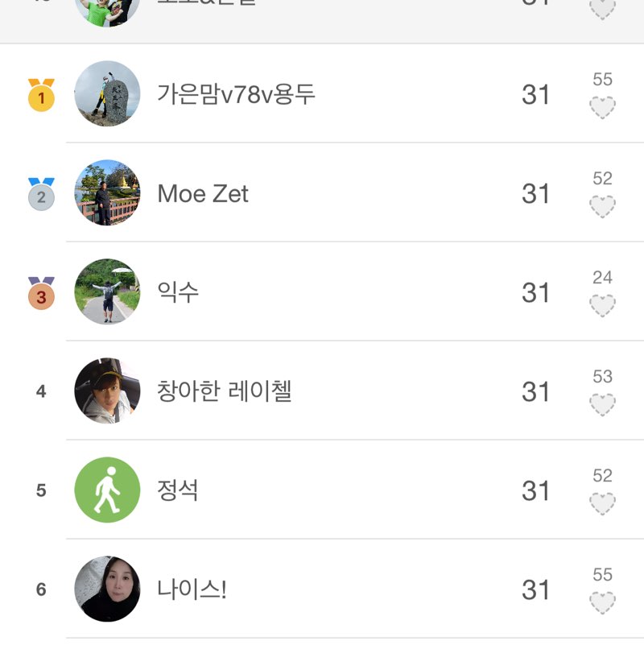Tap the heart beside 창아한 레이첼
The image size is (644, 645).
602,404
